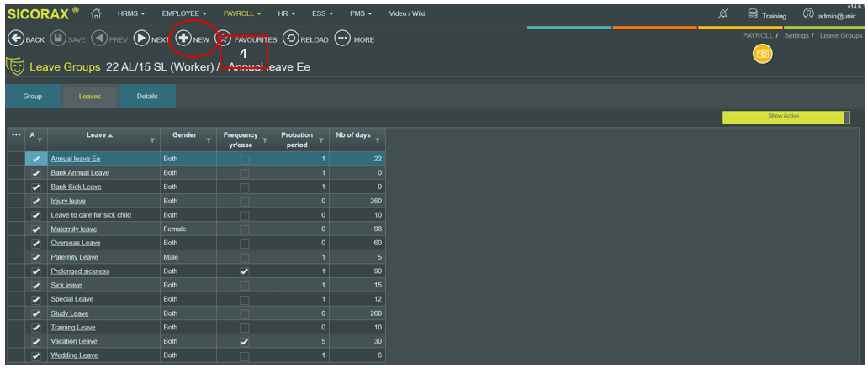868x368 pixels.
Task: Go to Next record icon
Action: click(141, 39)
